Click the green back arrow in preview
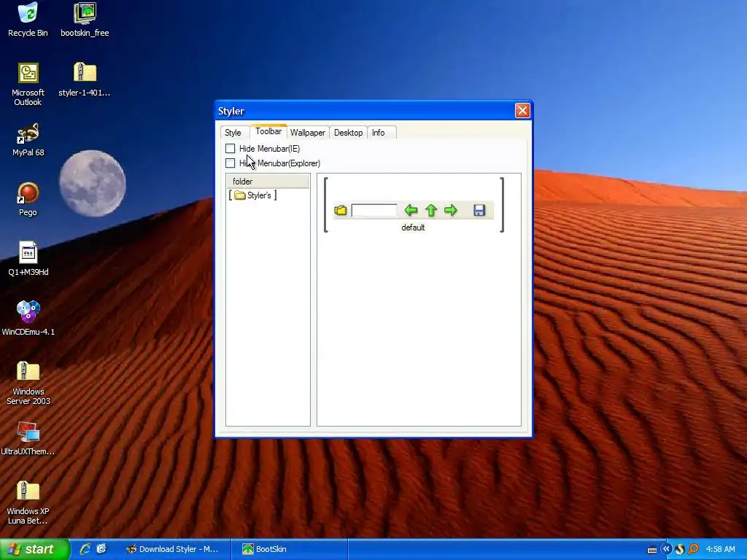This screenshot has width=747, height=560. click(x=411, y=211)
